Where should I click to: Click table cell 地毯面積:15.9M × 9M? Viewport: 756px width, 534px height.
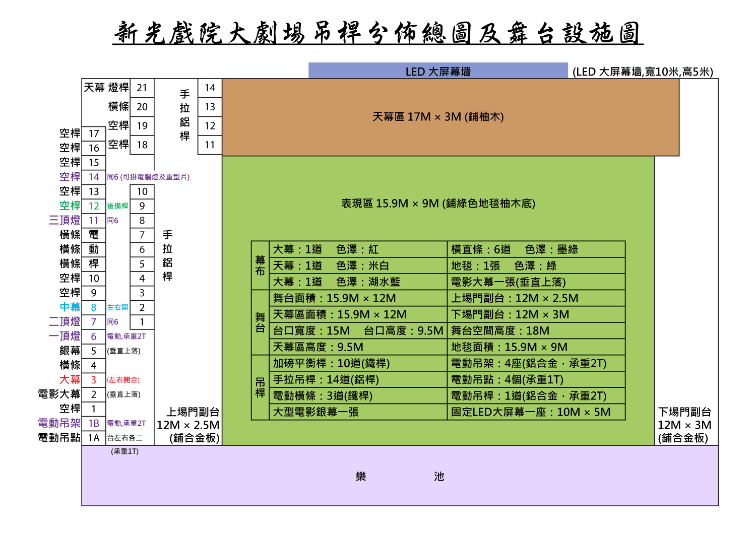tap(536, 347)
